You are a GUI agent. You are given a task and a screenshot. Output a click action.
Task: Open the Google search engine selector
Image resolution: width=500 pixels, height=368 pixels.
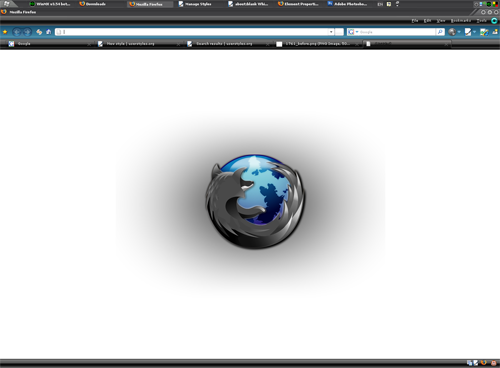coord(353,32)
